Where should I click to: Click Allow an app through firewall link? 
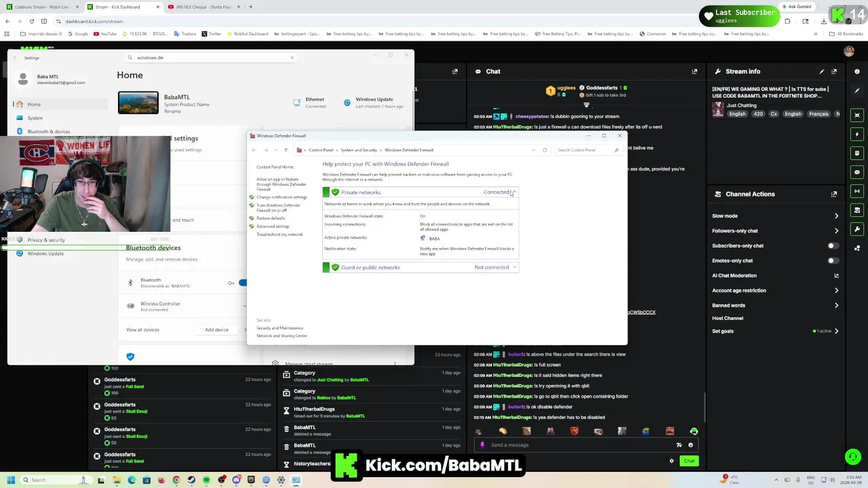coord(281,184)
